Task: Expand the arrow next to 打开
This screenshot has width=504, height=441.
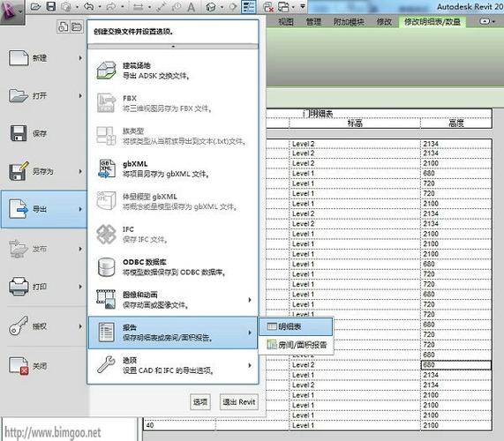Action: [80, 96]
